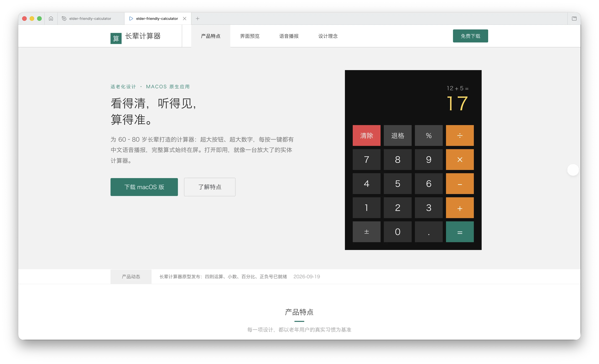Go to 界面预览 in the navigation

(x=250, y=36)
